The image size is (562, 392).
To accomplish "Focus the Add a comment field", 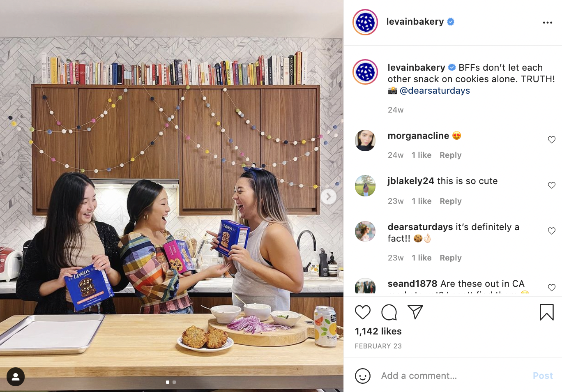I will point(452,376).
